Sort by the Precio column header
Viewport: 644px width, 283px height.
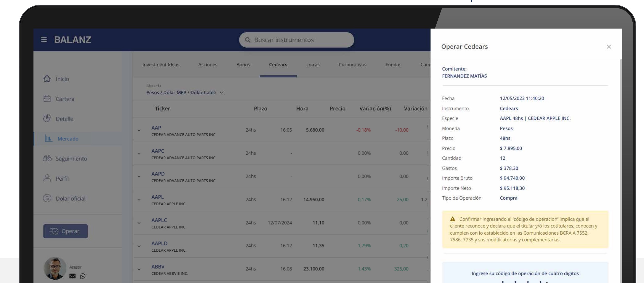[x=337, y=109]
